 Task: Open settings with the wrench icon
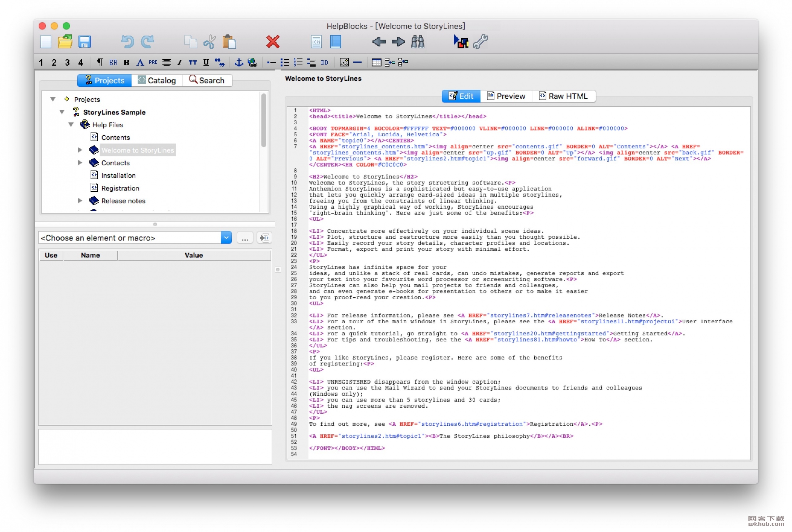click(480, 42)
